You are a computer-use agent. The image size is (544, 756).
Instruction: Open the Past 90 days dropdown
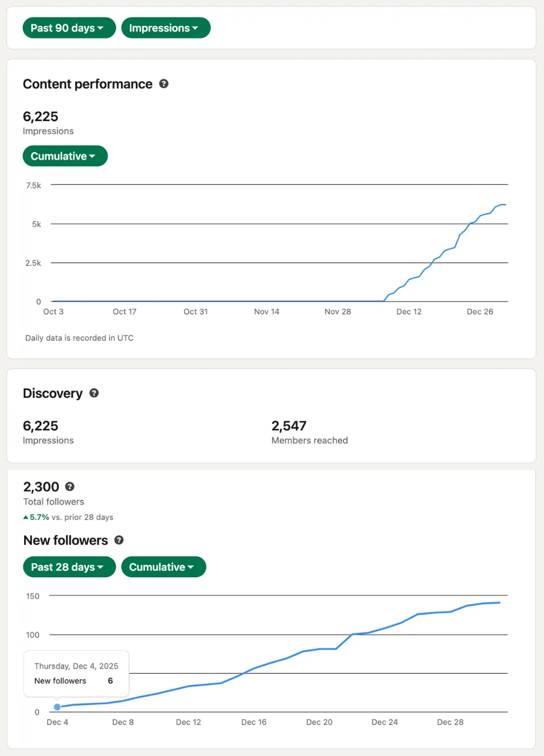[x=68, y=27]
